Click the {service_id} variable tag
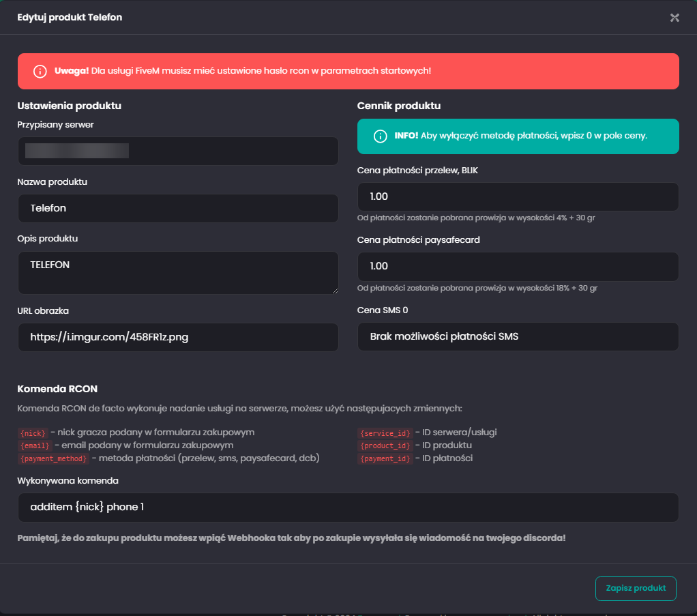This screenshot has height=616, width=697. tap(385, 433)
